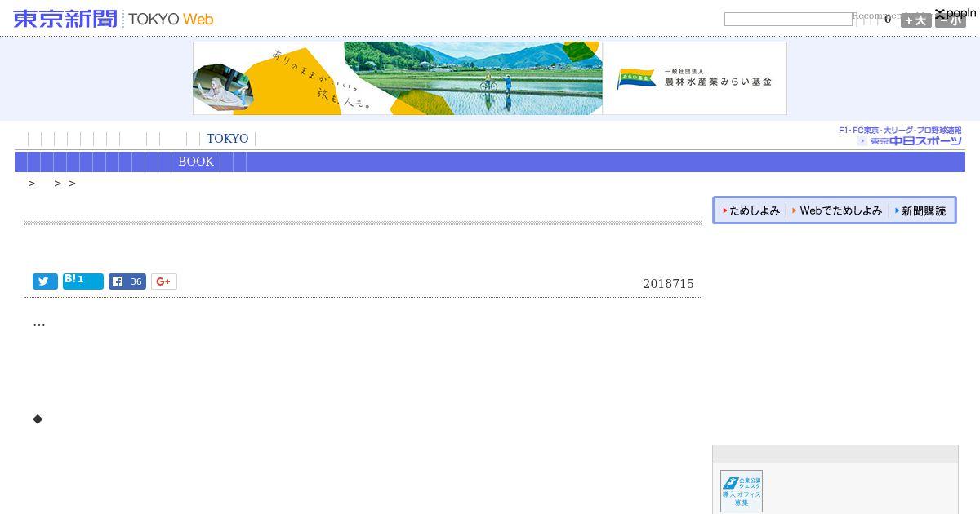Click the 新聞購読 subscription link
This screenshot has width=980, height=514.
point(920,210)
